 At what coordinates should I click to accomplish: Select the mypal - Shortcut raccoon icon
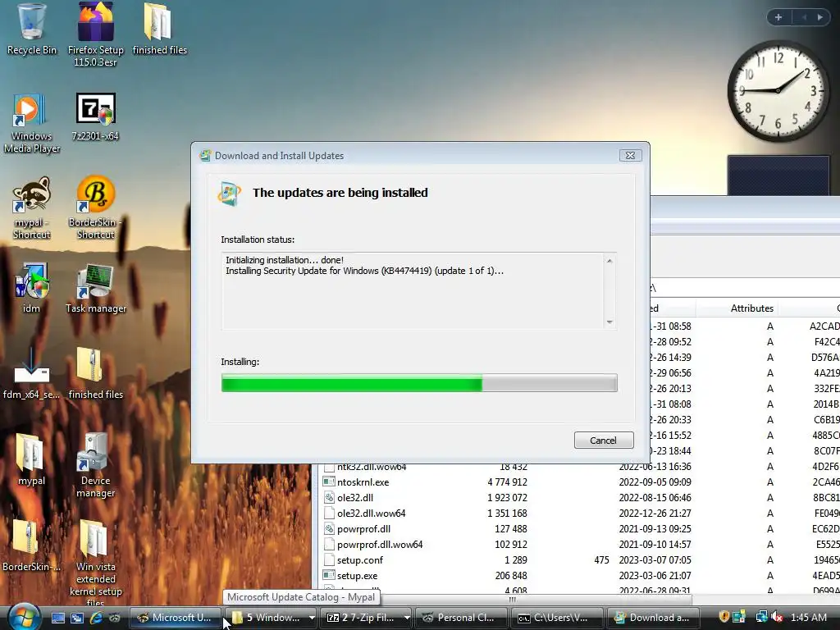click(31, 208)
